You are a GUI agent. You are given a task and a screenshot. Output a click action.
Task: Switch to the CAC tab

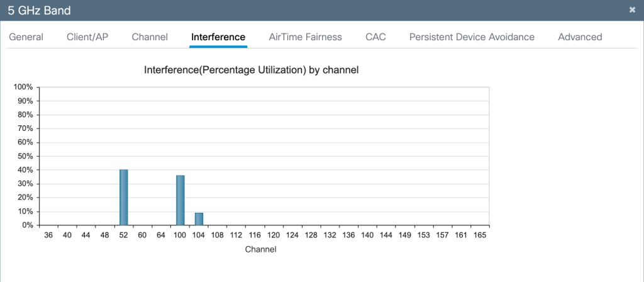(375, 37)
